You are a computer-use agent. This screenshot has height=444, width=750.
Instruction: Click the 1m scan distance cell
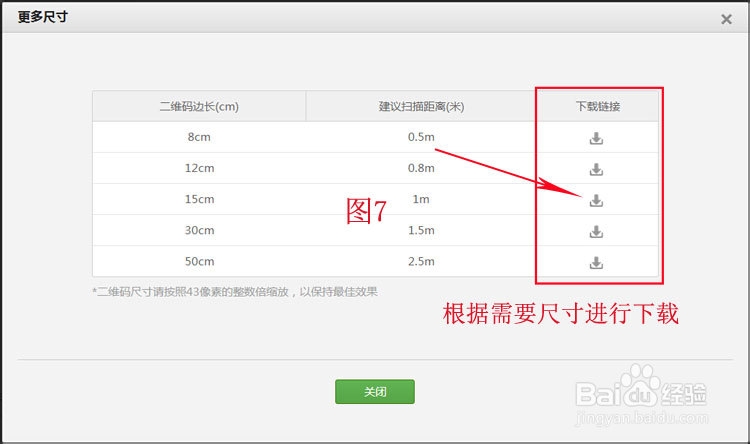tap(421, 199)
